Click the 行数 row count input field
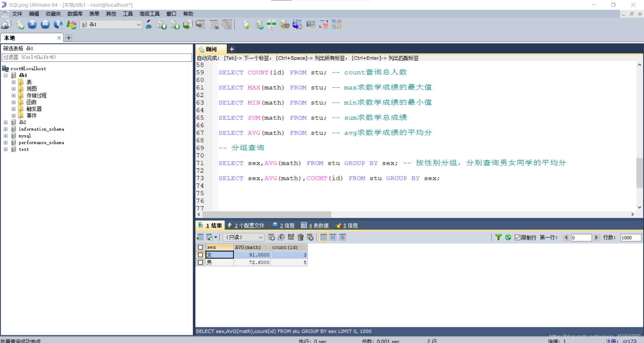This screenshot has height=343, width=644. tap(631, 237)
